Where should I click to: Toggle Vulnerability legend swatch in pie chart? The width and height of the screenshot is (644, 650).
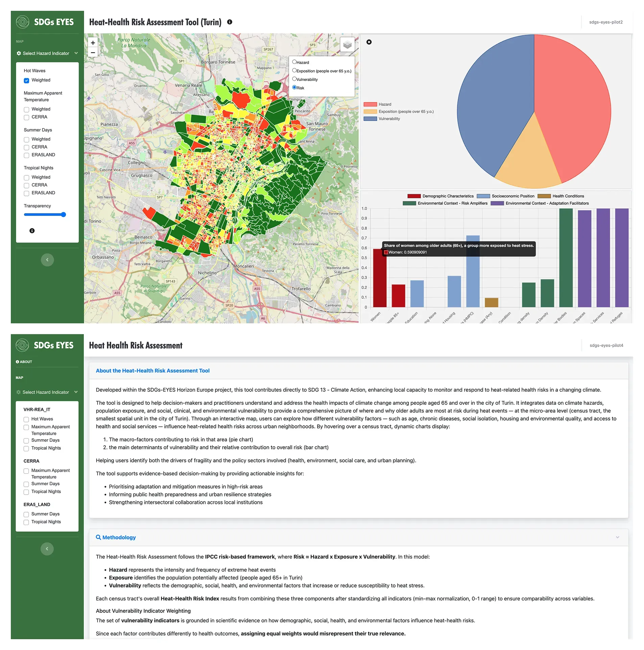click(x=370, y=119)
